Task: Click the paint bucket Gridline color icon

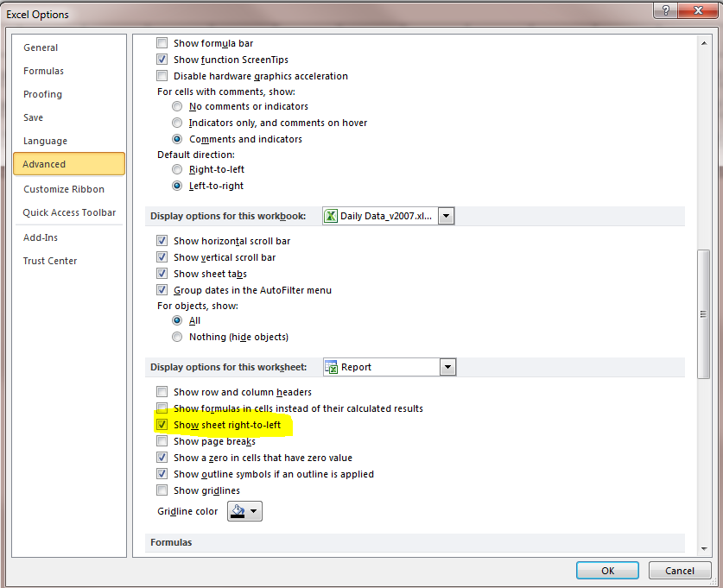Action: (x=238, y=512)
